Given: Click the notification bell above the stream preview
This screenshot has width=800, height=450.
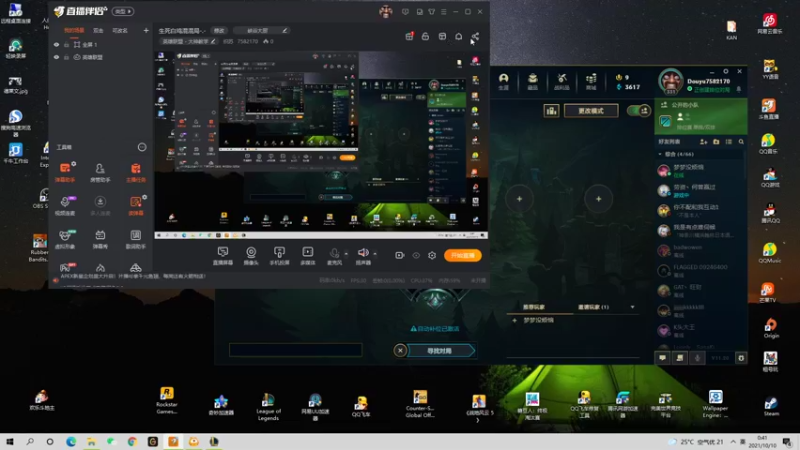Looking at the screenshot, I should [459, 36].
